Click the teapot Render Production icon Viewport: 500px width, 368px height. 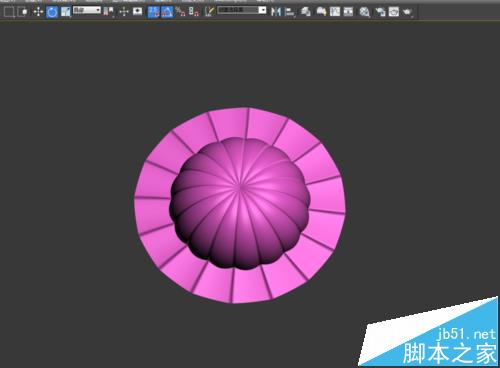click(x=407, y=12)
